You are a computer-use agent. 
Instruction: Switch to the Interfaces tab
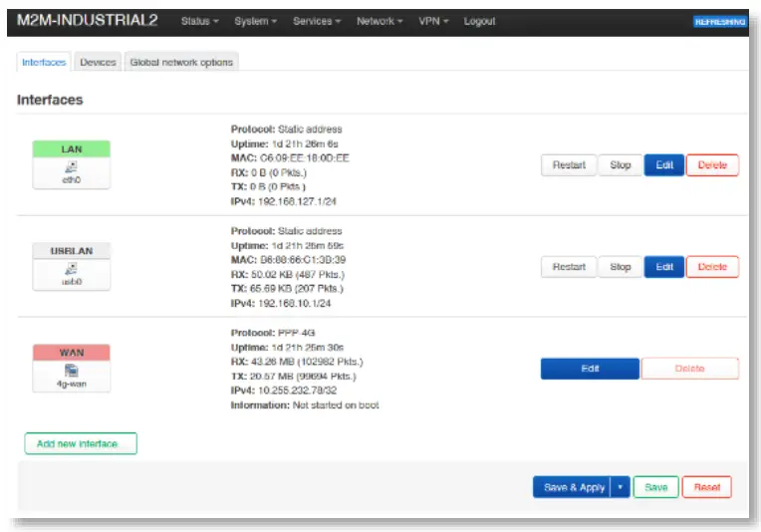(x=44, y=62)
